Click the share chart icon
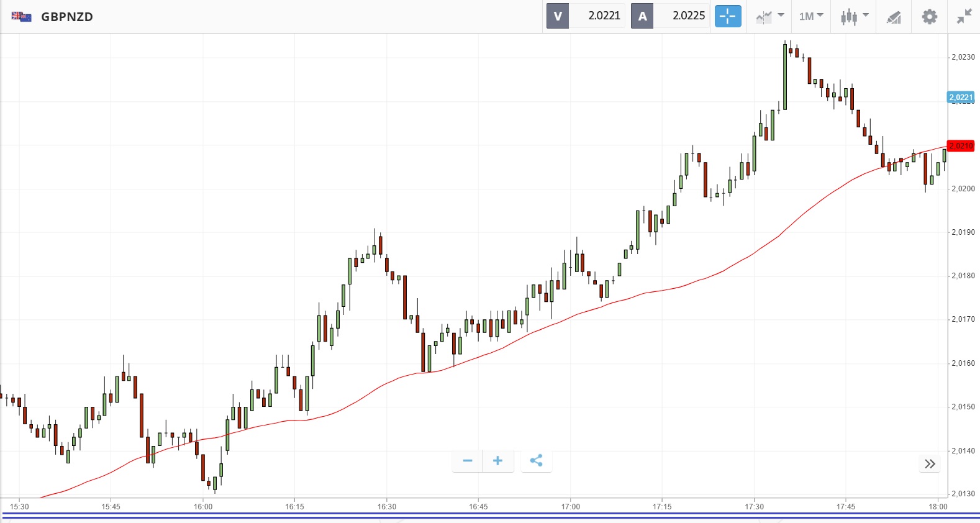The width and height of the screenshot is (980, 523). (537, 460)
